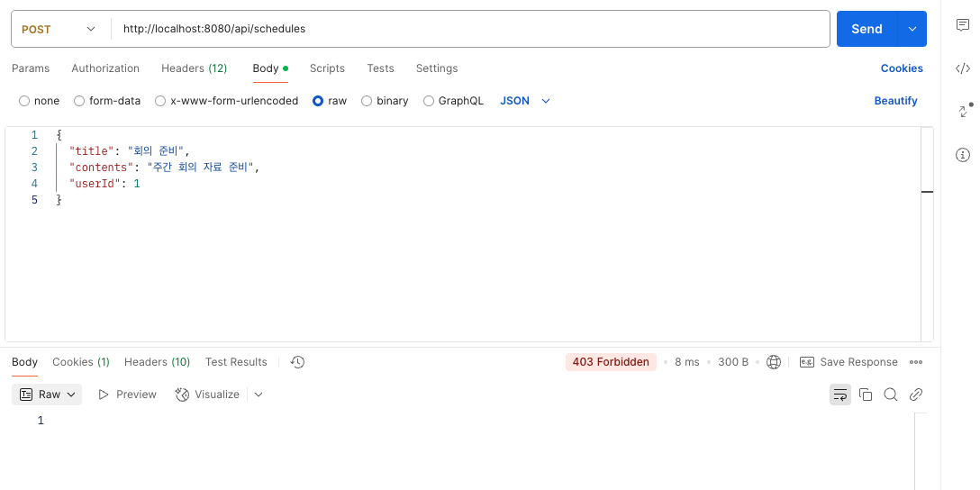Copy the response with copy icon
Viewport: 980px width, 490px height.
[866, 395]
